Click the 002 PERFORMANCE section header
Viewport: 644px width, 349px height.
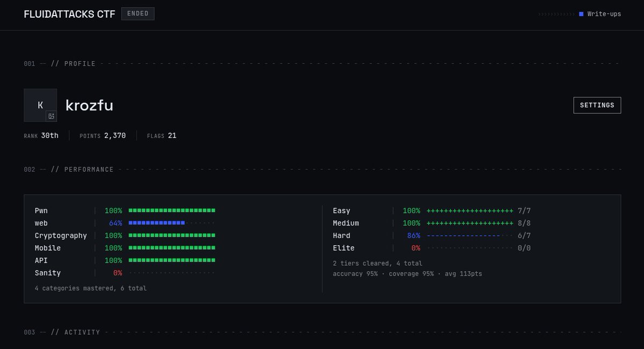[x=69, y=170]
